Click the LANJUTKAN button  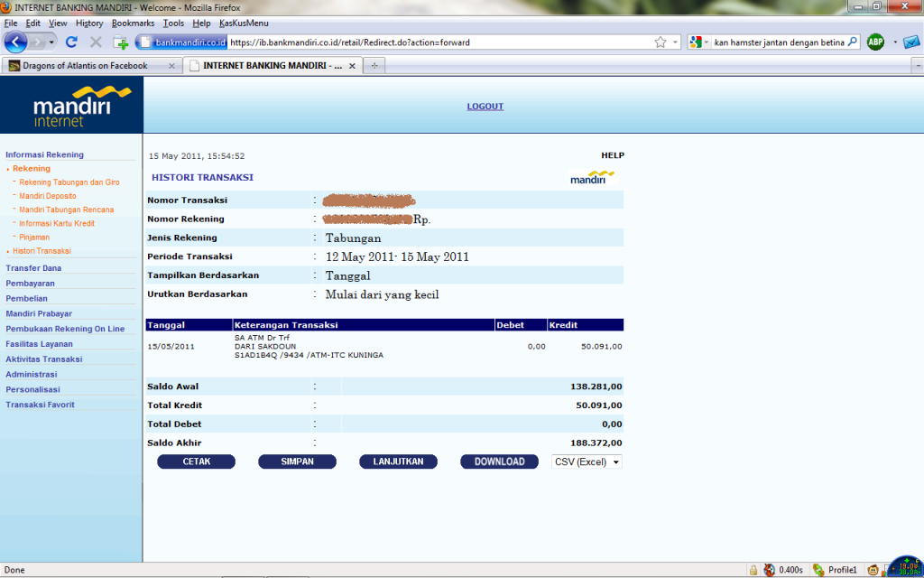(x=398, y=461)
